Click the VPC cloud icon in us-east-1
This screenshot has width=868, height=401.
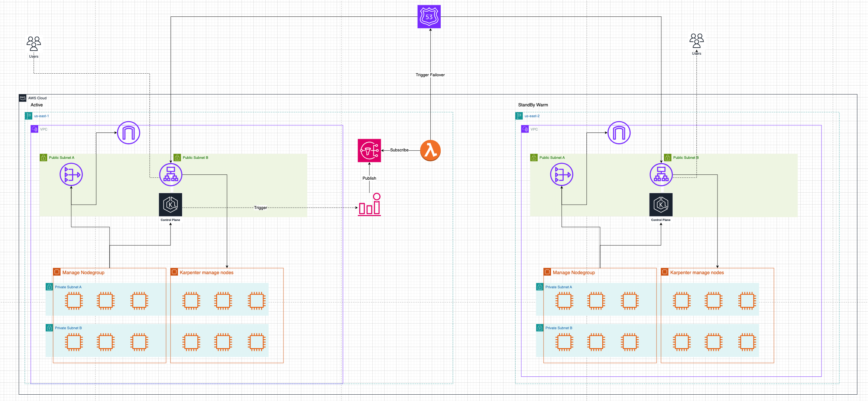35,129
